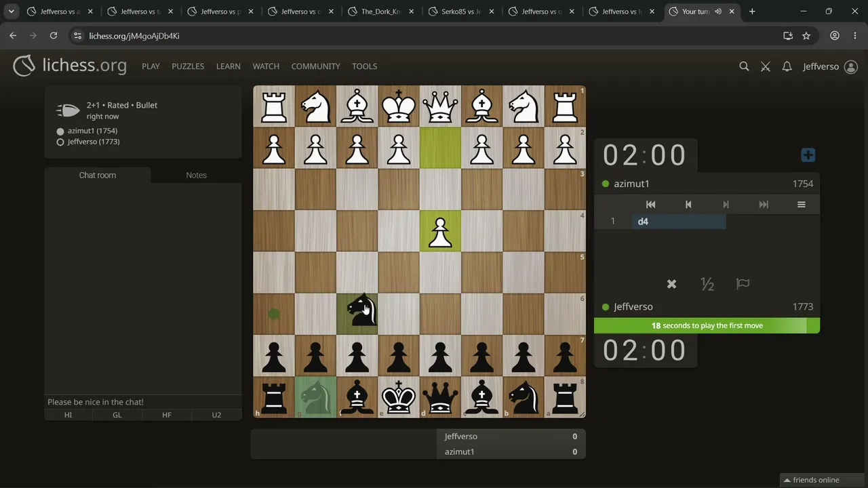Jump to the first move
Image resolution: width=868 pixels, height=488 pixels.
point(650,205)
